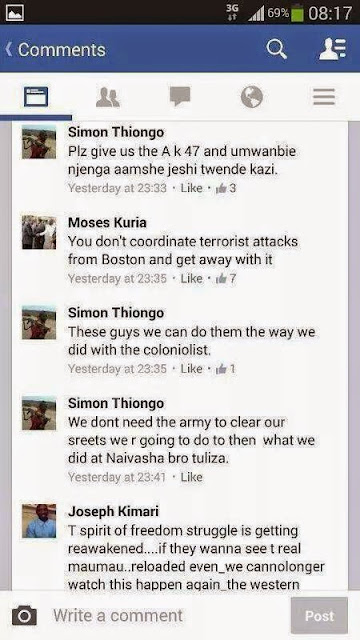This screenshot has height=640, width=360.
Task: Open Moses Kuria's profile picture
Action: click(39, 232)
